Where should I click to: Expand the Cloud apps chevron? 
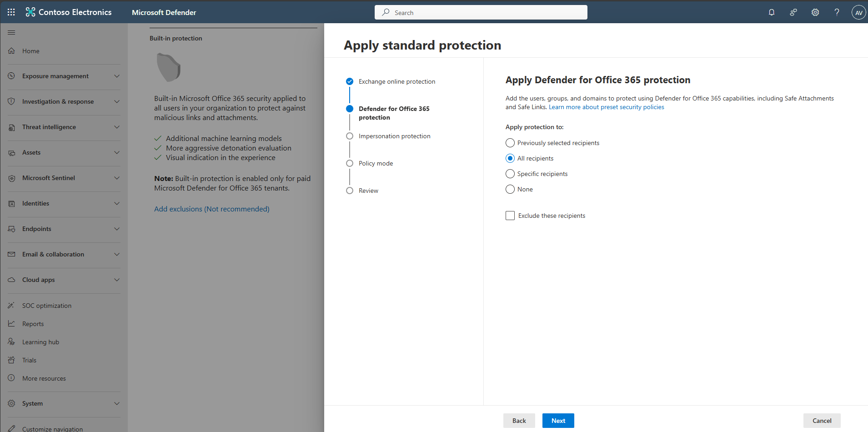coord(117,280)
